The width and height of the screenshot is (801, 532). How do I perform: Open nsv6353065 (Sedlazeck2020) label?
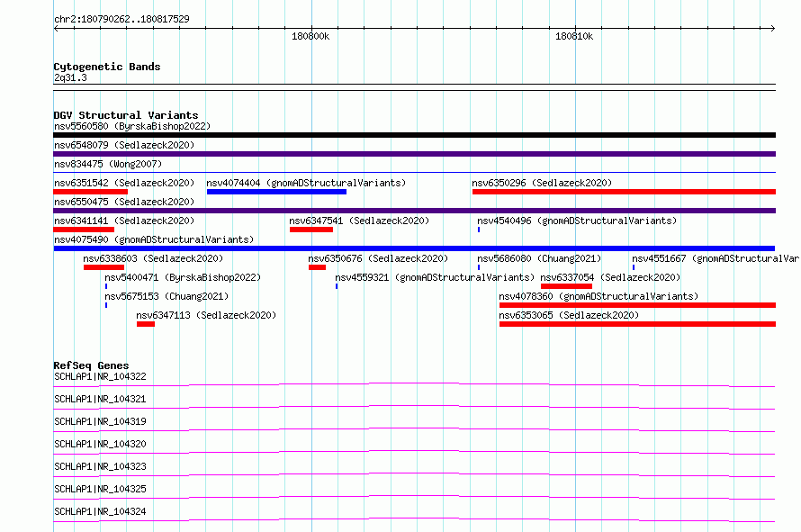tap(569, 315)
